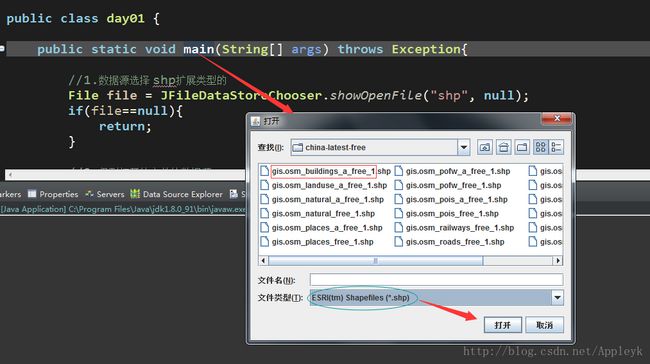
Task: Expand the china-latest-free look-in dropdown
Action: pyautogui.click(x=464, y=147)
